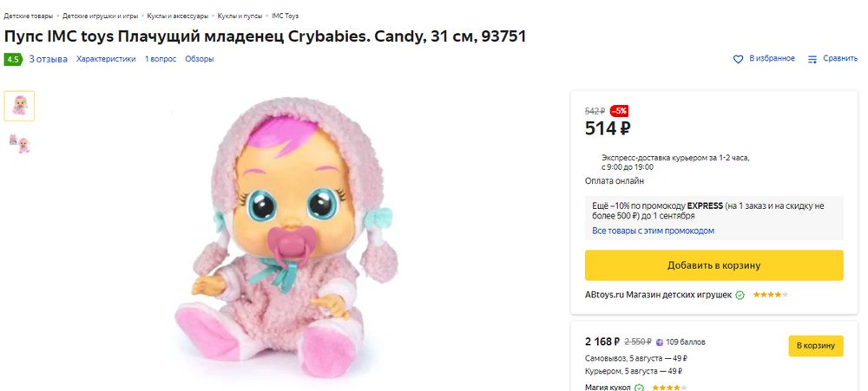The height and width of the screenshot is (391, 868).
Task: Go to Детские товары breadcrumb
Action: tap(28, 16)
